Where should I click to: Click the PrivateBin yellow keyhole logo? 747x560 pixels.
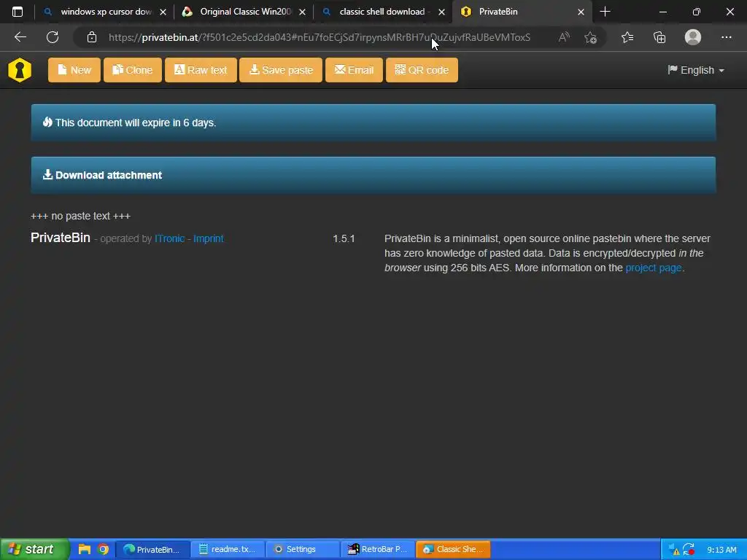coord(20,70)
